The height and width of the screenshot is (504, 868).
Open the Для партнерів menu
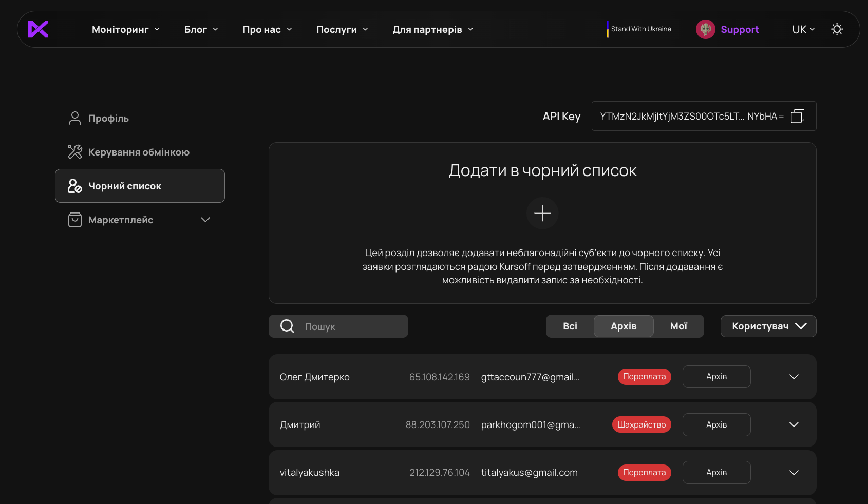pyautogui.click(x=433, y=29)
